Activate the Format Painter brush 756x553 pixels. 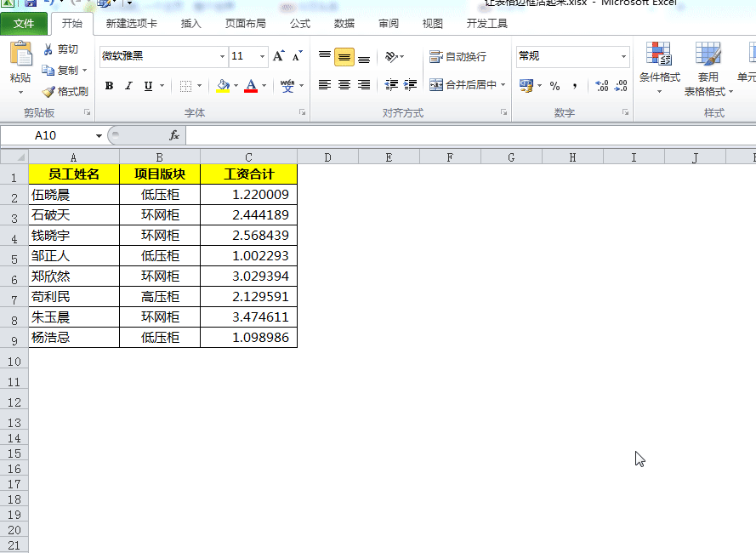(x=65, y=91)
